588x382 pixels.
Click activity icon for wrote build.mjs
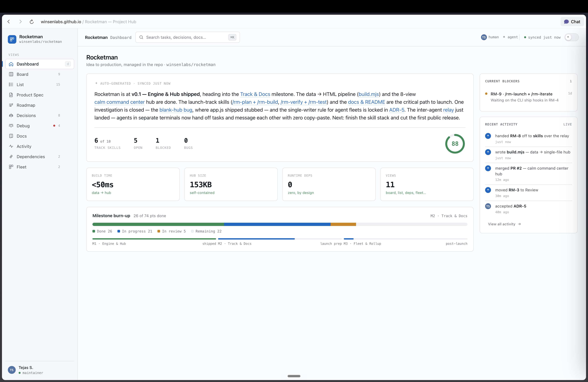tap(488, 152)
